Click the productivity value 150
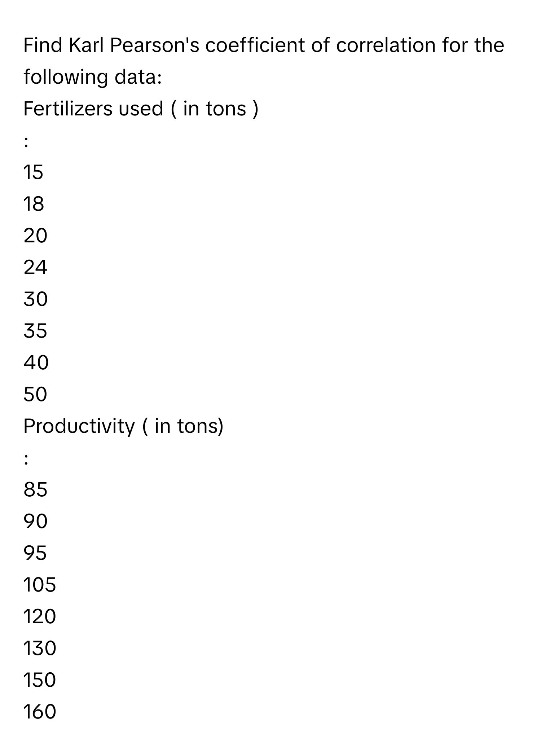The width and height of the screenshot is (541, 756). point(40,680)
